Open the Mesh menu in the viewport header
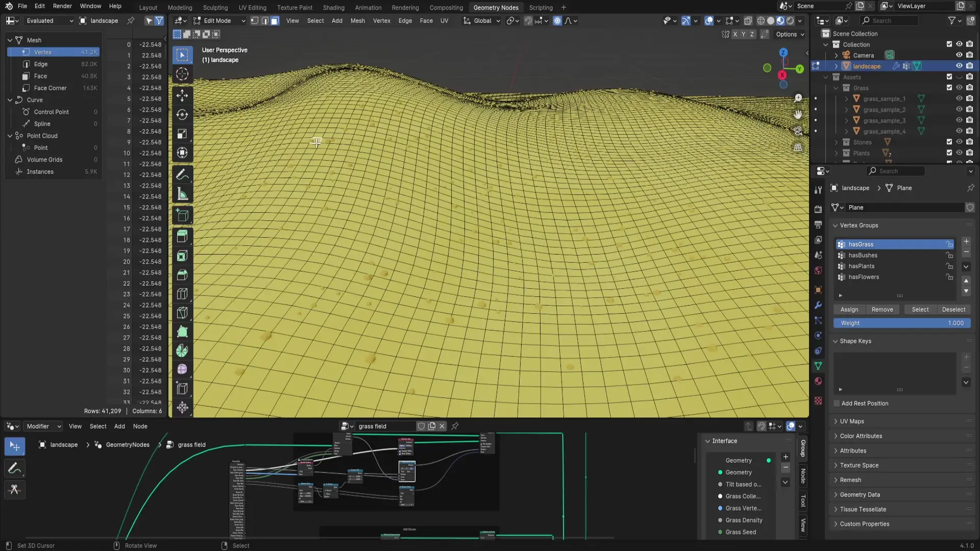The width and height of the screenshot is (980, 551). click(358, 20)
